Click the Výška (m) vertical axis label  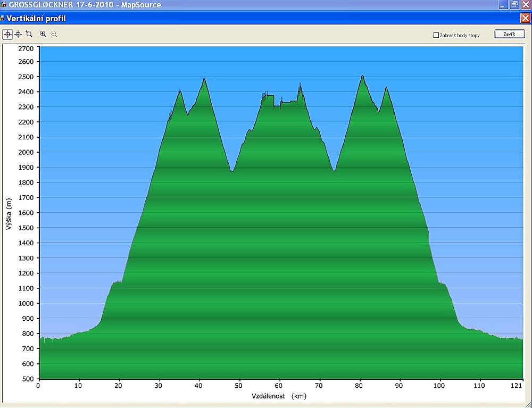coord(8,214)
